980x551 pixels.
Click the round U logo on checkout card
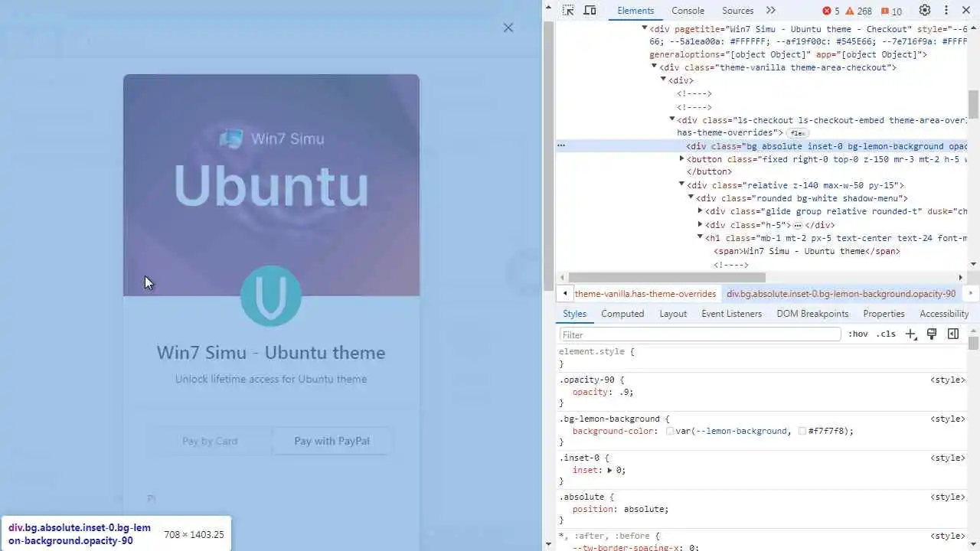coord(271,295)
